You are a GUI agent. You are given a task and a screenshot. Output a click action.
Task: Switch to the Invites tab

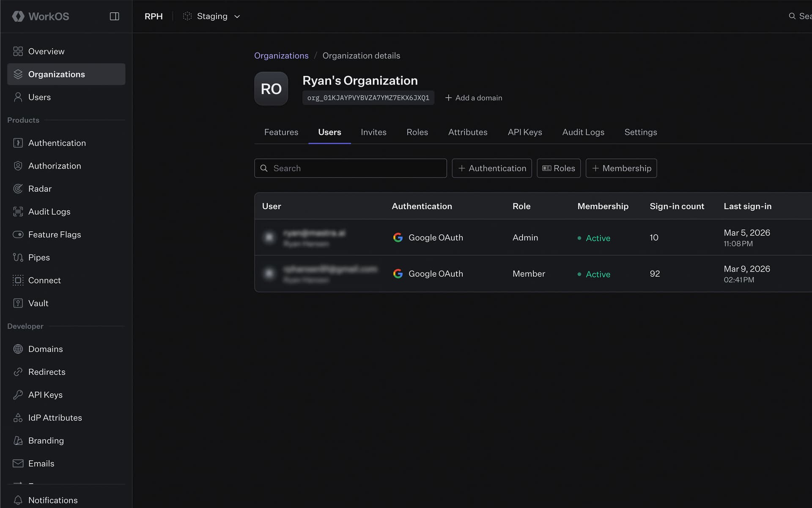point(373,132)
